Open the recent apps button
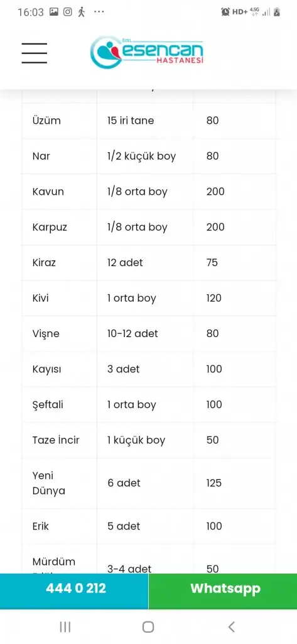The height and width of the screenshot is (644, 297). tap(65, 627)
